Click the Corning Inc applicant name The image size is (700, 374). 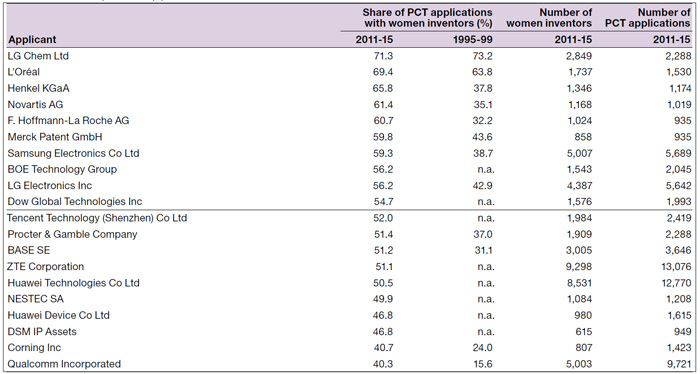[x=34, y=348]
